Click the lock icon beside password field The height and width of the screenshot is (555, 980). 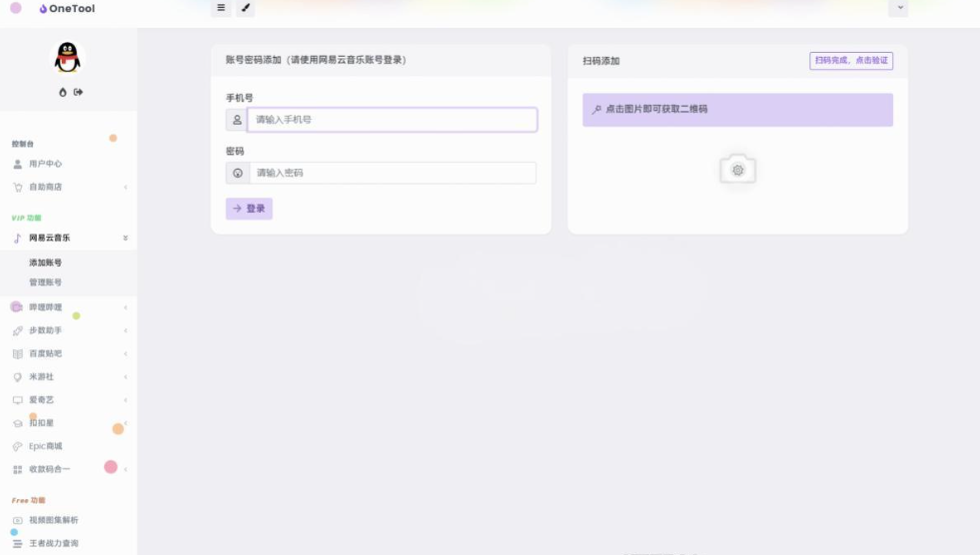click(238, 173)
